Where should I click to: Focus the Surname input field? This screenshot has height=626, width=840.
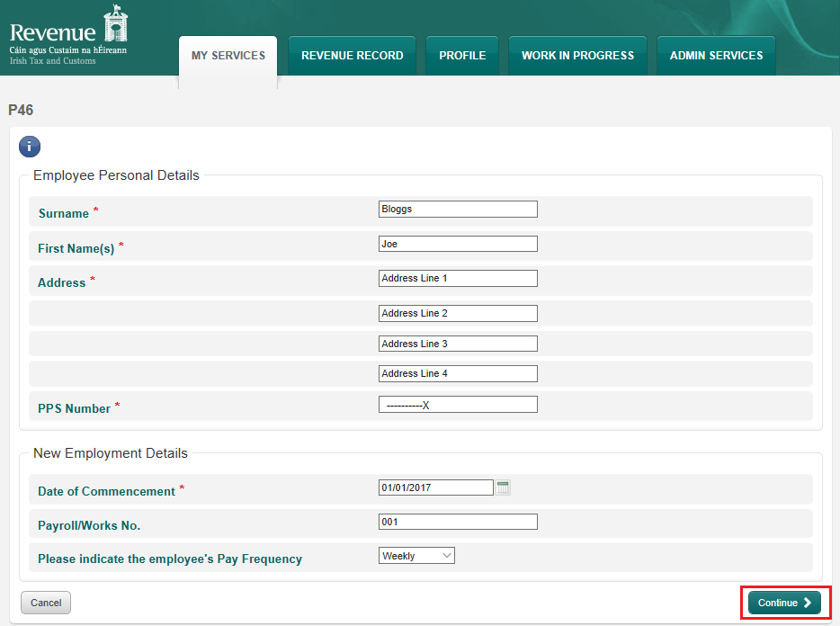tap(458, 210)
